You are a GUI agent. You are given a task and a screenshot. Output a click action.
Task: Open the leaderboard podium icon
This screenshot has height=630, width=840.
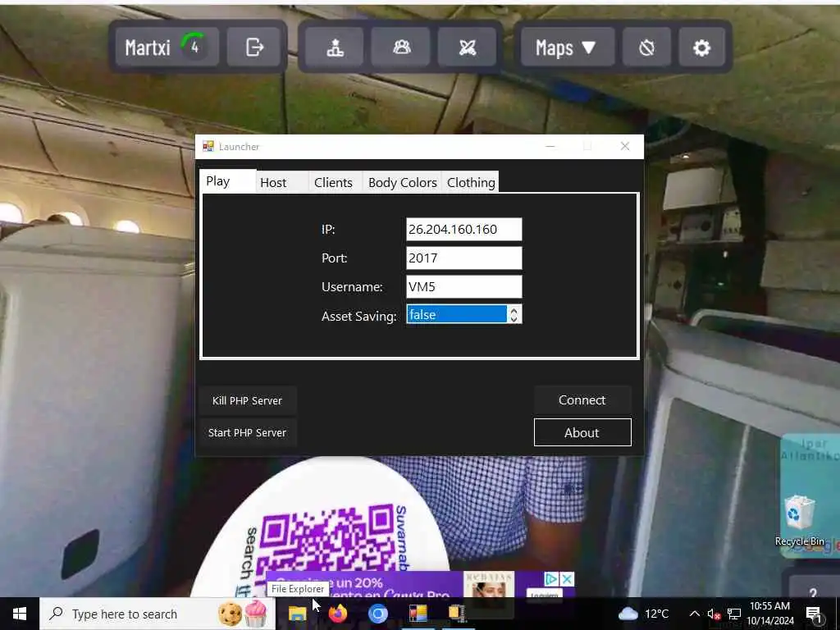pos(335,47)
